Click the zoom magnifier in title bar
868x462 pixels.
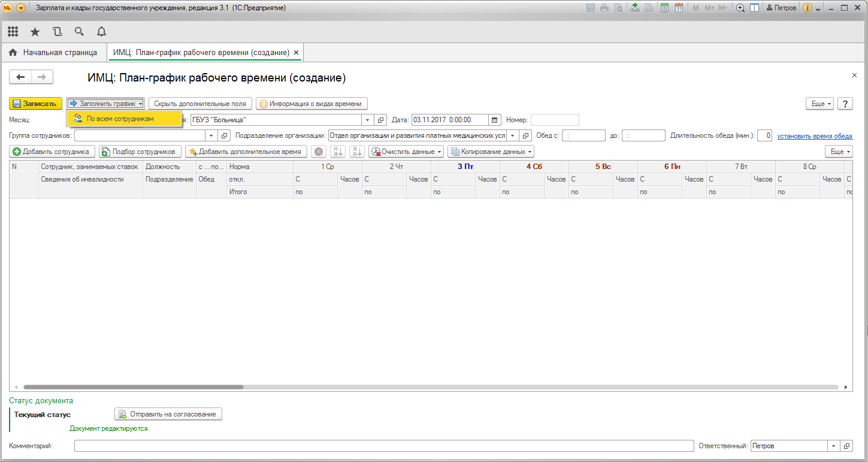coord(740,8)
